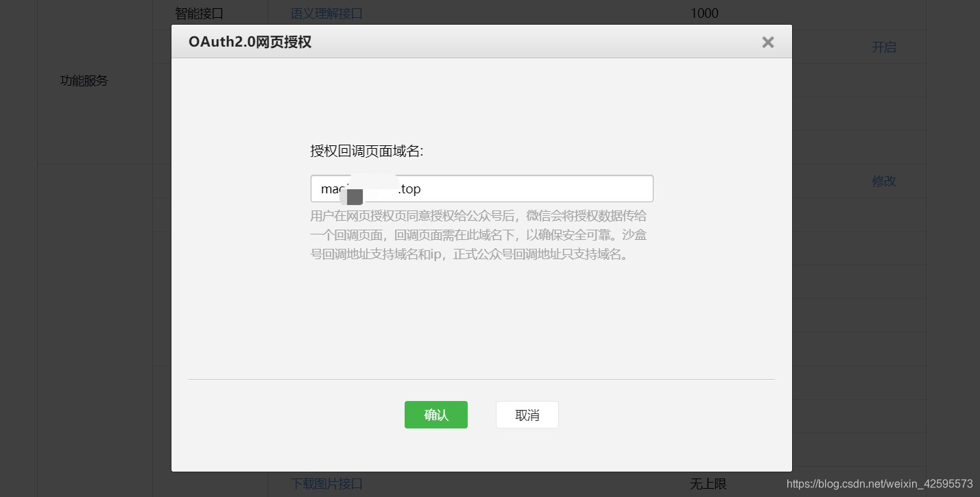The width and height of the screenshot is (980, 497).
Task: Open the 下载图片接口 link
Action: [x=326, y=483]
